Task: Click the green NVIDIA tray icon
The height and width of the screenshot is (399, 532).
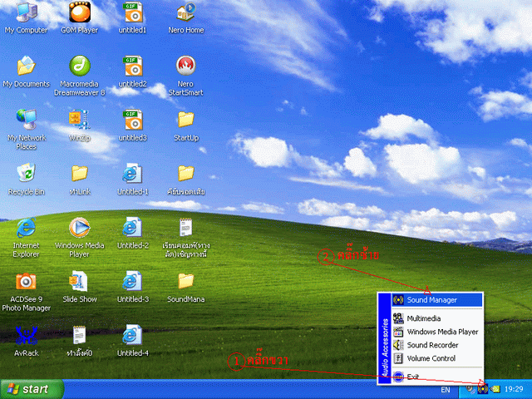Action: click(x=495, y=389)
